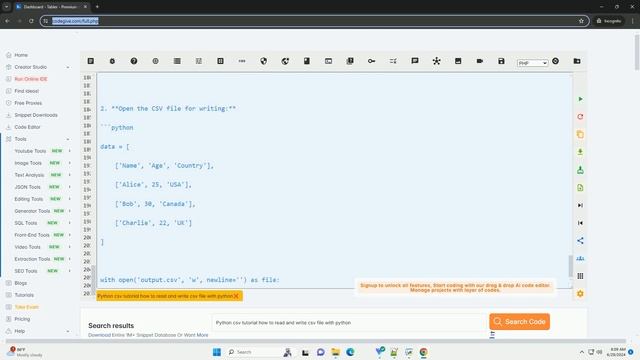
Task: Click the save floppy disk toolbar icon
Action: (x=501, y=61)
